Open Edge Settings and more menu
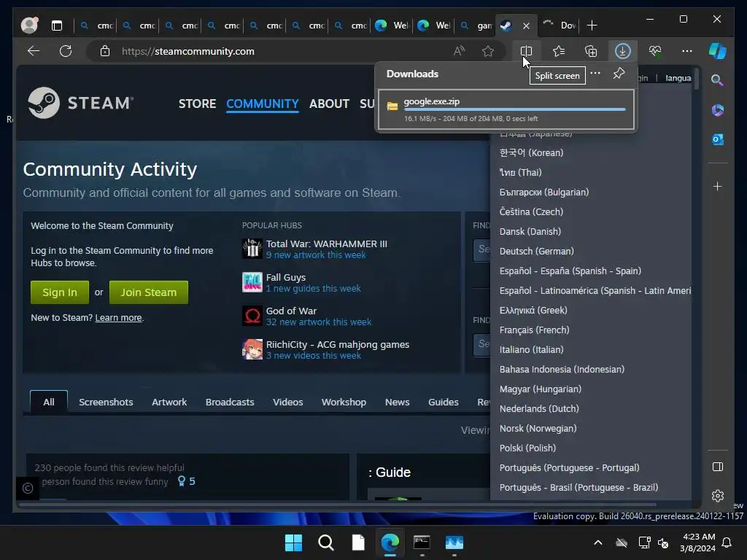 [x=687, y=51]
